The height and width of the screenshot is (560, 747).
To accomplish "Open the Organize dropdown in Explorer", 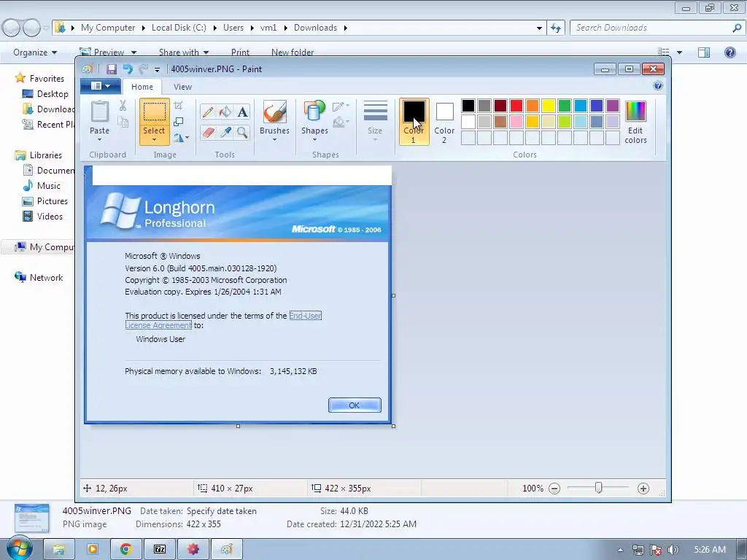I will [x=35, y=52].
